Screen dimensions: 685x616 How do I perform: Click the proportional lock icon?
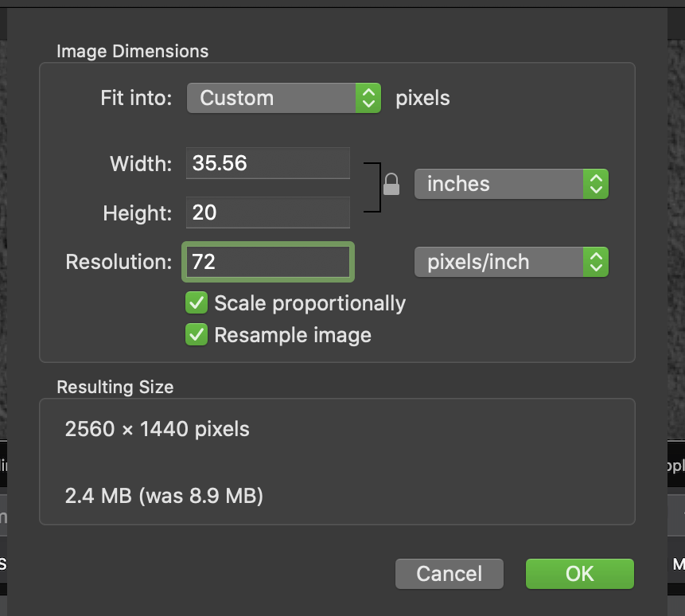pos(391,185)
